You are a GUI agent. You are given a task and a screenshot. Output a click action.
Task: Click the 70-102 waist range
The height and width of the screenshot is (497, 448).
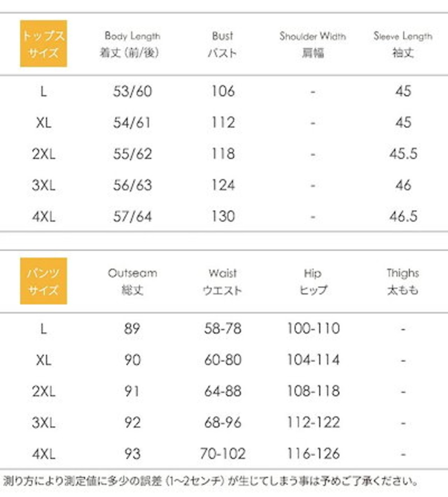click(223, 454)
